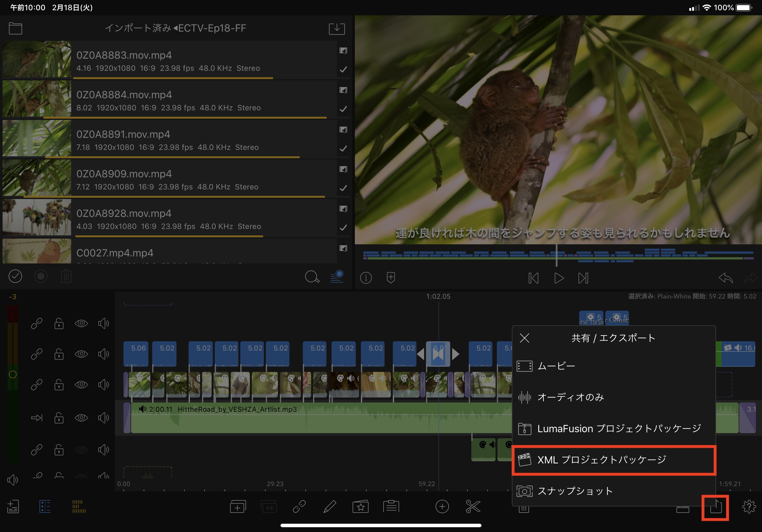Viewport: 762px width, 532px height.
Task: Click the magnifier search icon in library
Action: tap(312, 277)
